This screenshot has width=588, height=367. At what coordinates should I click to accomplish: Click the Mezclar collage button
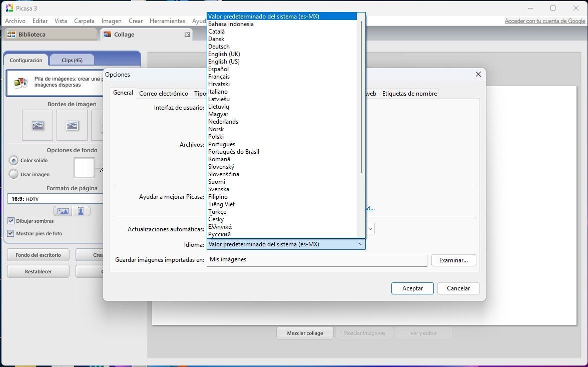(x=305, y=333)
